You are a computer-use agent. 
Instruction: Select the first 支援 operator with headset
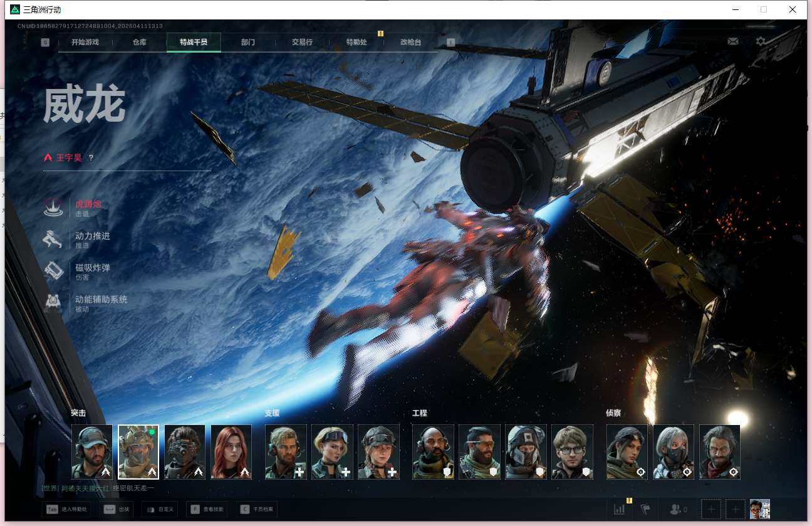coord(286,452)
